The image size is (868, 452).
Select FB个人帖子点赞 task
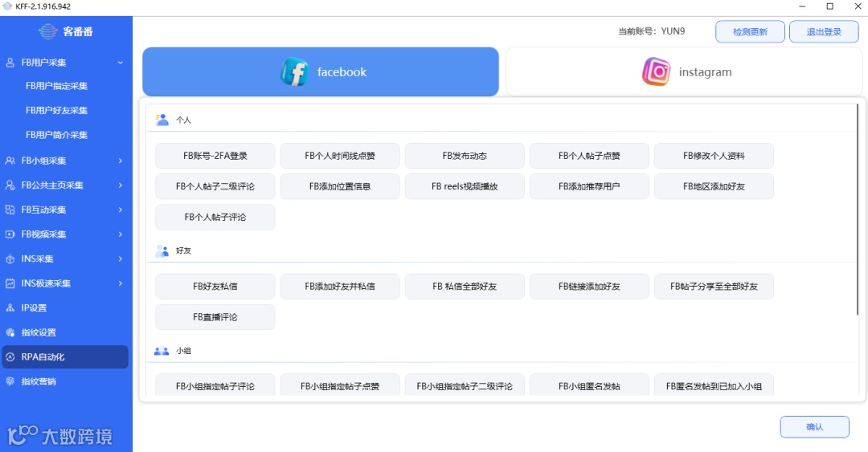point(589,156)
